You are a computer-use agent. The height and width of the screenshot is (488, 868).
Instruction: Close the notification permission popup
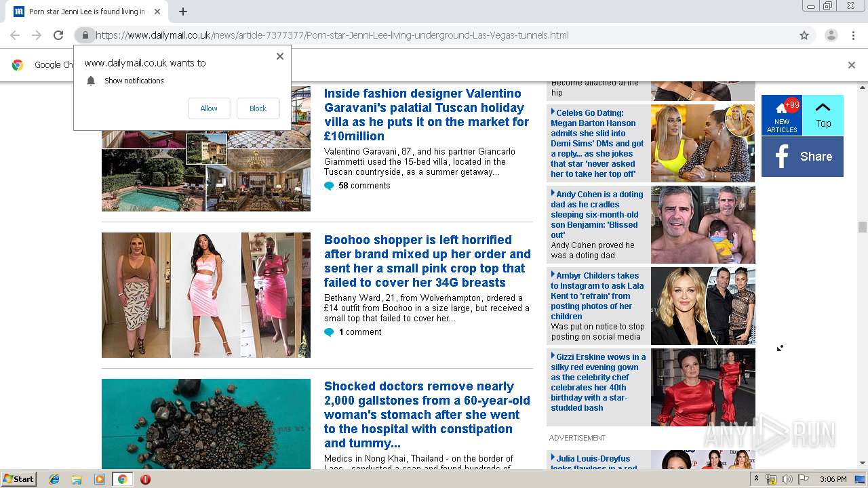(x=280, y=56)
